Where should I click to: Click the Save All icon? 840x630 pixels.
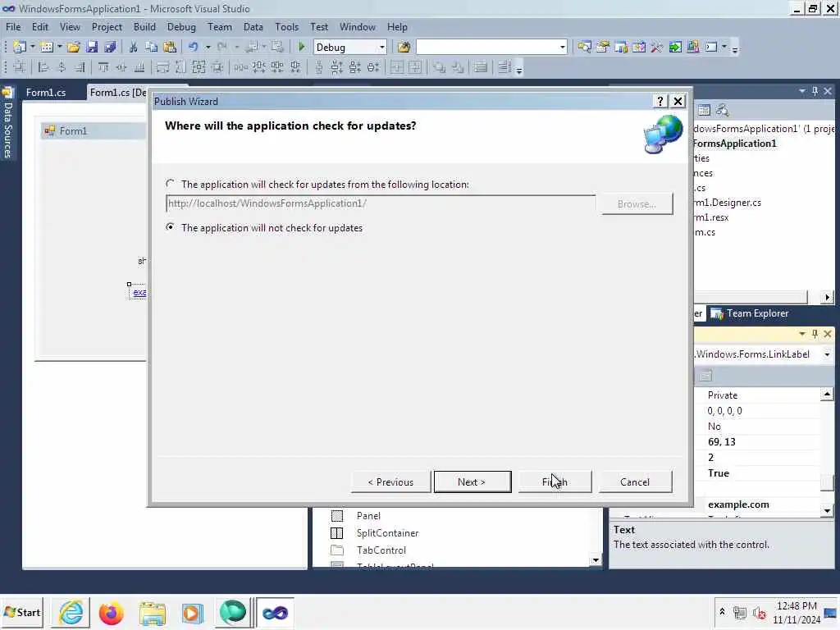[x=111, y=47]
